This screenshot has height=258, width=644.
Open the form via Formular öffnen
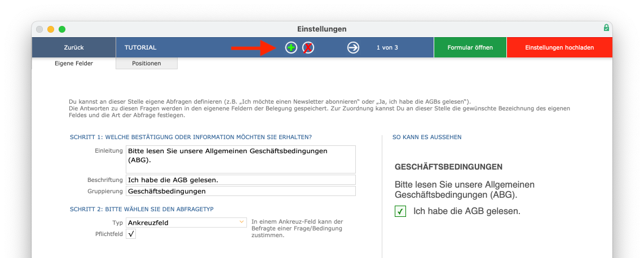[x=470, y=48]
